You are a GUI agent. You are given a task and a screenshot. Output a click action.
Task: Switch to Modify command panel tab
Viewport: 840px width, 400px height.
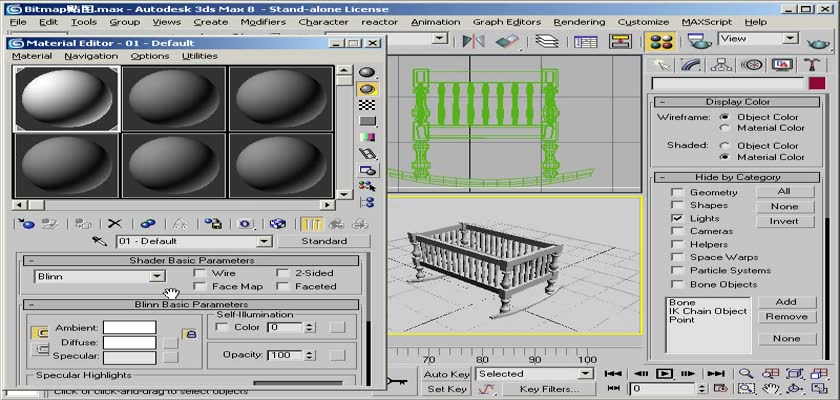[x=691, y=65]
